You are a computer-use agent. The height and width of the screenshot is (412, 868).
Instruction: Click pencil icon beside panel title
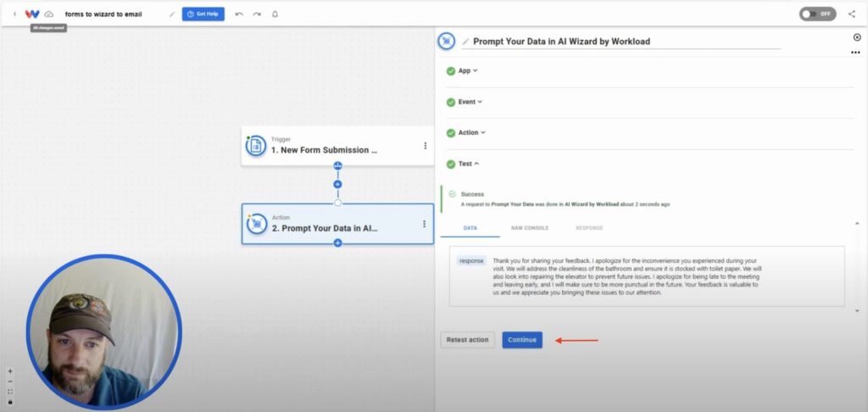[x=465, y=42]
